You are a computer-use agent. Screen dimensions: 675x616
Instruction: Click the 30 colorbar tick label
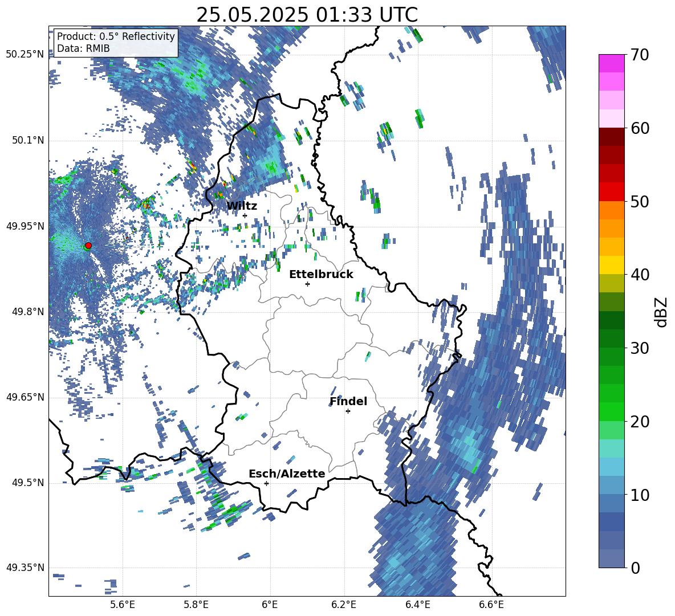pos(640,348)
